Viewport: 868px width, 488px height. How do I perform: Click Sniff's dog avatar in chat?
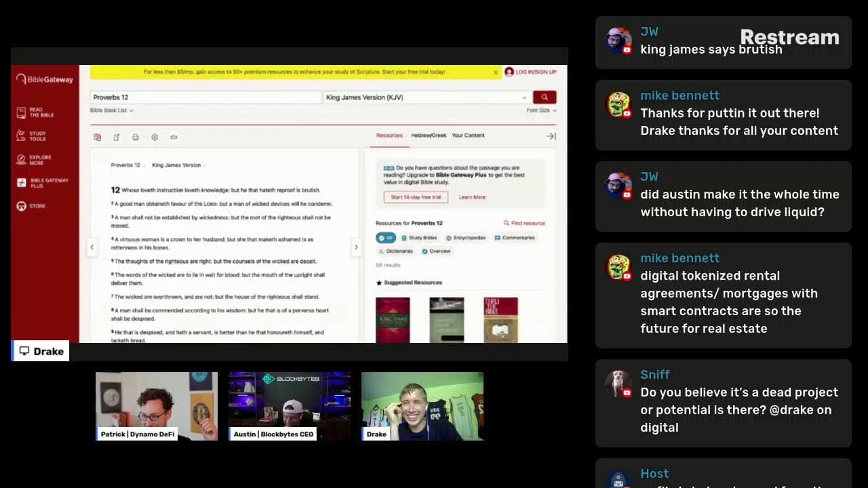tap(617, 384)
